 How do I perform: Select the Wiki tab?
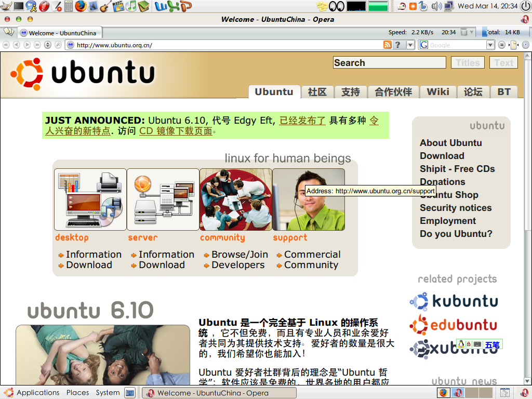438,91
